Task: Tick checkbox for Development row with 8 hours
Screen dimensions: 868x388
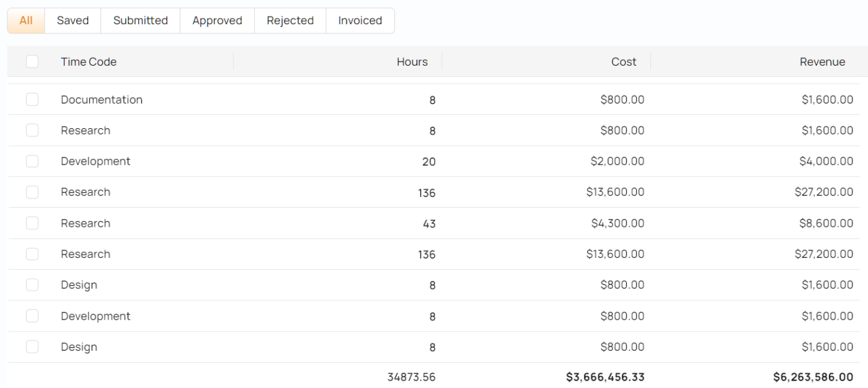Action: (32, 316)
